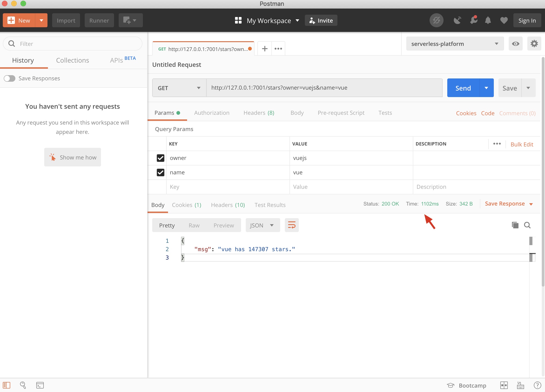Viewport: 545px width, 392px height.
Task: Uncheck the owner query param checkbox
Action: click(x=160, y=158)
